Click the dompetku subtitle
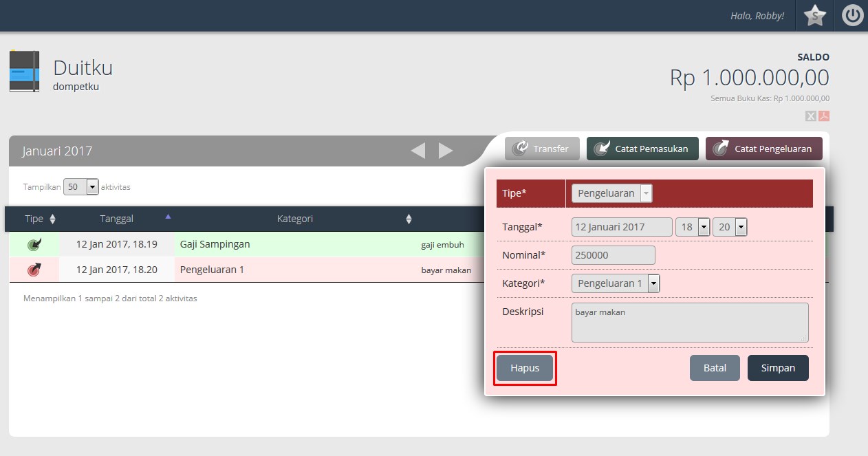The image size is (868, 456). click(76, 87)
